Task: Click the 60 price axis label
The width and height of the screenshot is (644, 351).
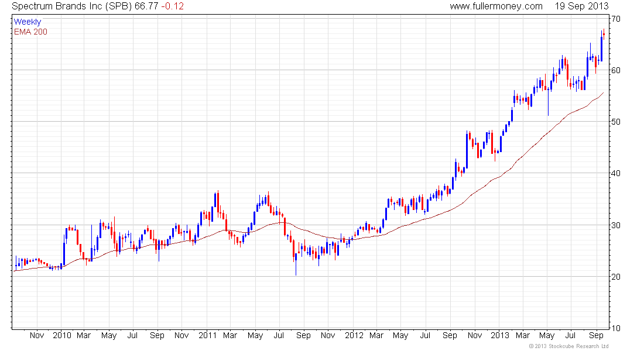Action: coord(616,70)
